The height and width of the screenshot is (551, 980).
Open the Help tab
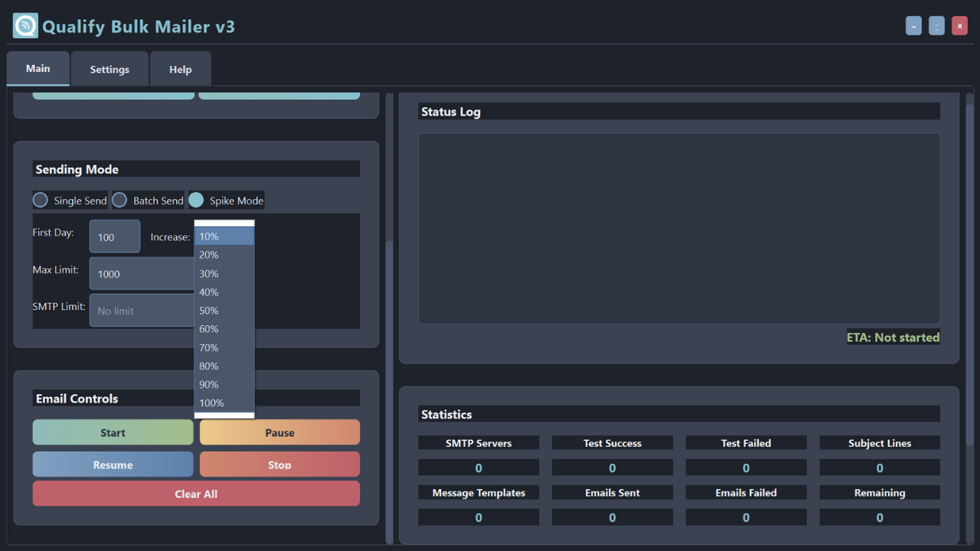click(181, 70)
